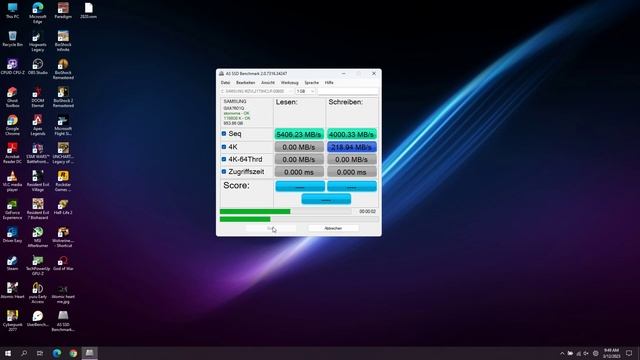Launch Half-Life 2 shortcut
Image resolution: width=640 pixels, height=360 pixels.
click(63, 207)
